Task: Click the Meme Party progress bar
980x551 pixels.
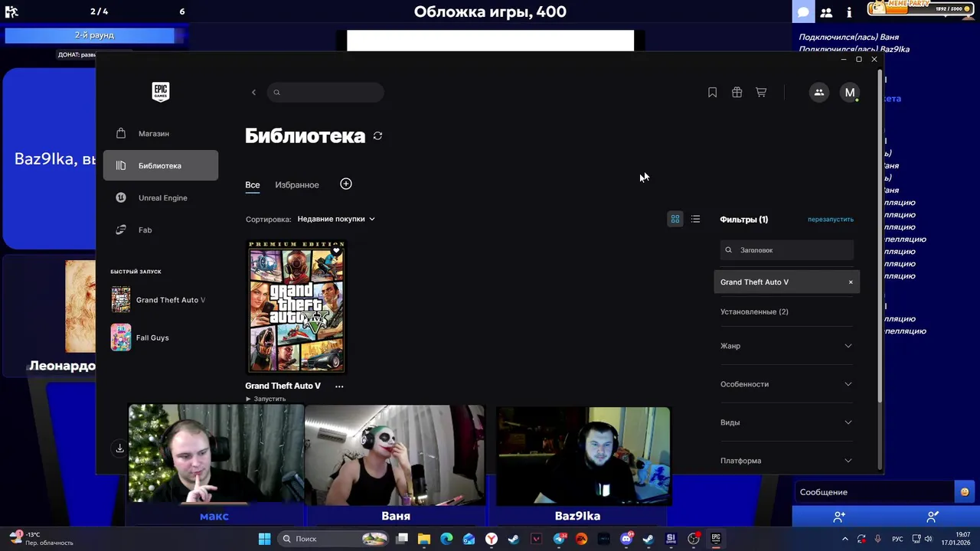Action: pyautogui.click(x=920, y=8)
